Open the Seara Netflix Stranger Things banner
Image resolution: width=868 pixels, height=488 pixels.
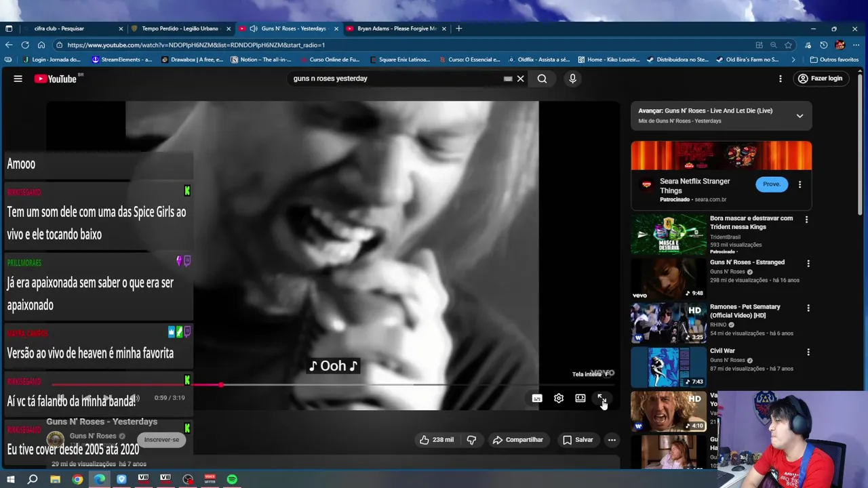[x=721, y=155]
